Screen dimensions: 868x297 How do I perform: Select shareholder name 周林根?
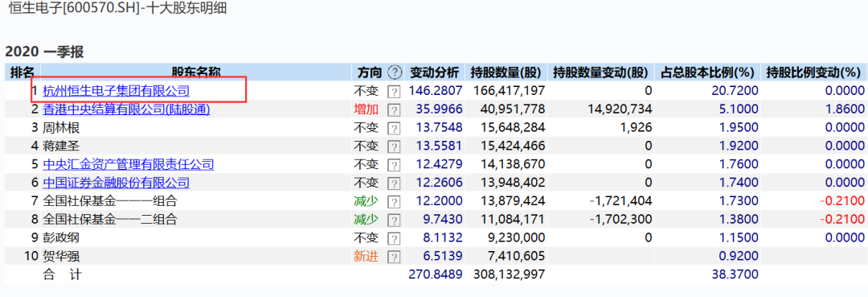pos(61,128)
